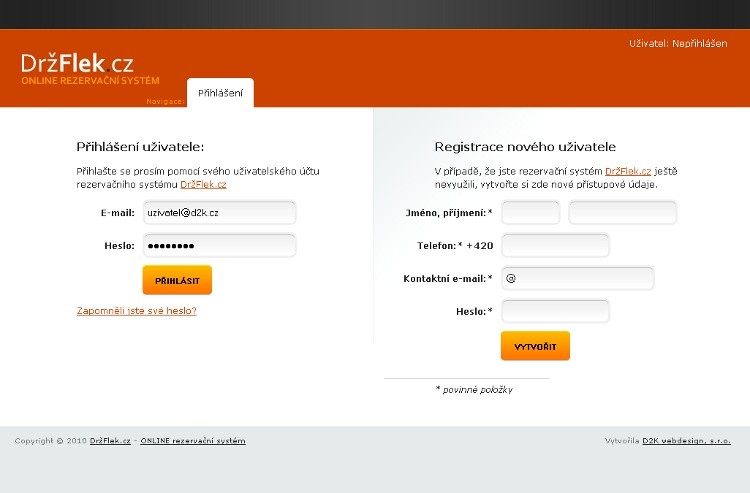This screenshot has width=750, height=493.
Task: Click the Registrace nového uživatele heading
Action: [525, 147]
